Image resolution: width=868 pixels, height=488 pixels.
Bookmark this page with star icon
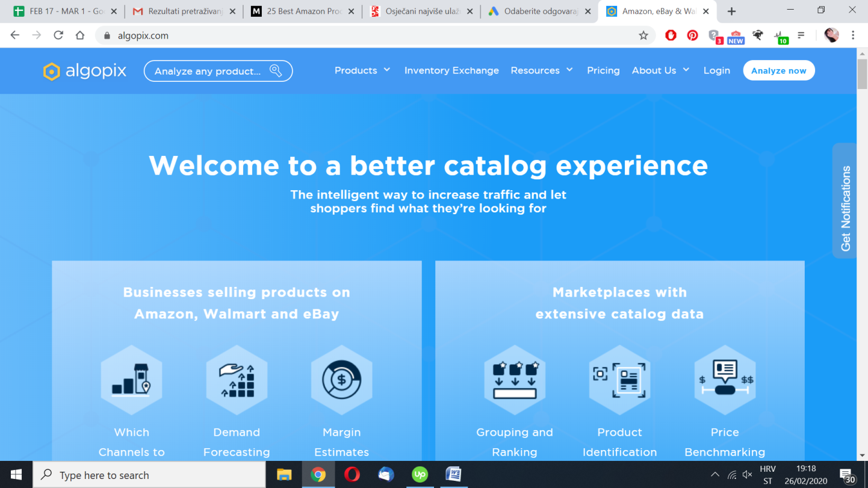643,36
